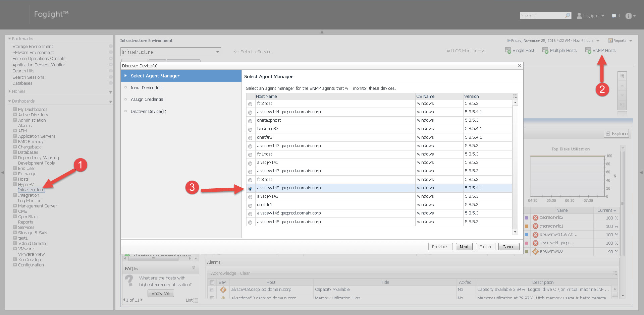Click the Previous button
Viewport: 644px width, 315px height.
[x=440, y=247]
